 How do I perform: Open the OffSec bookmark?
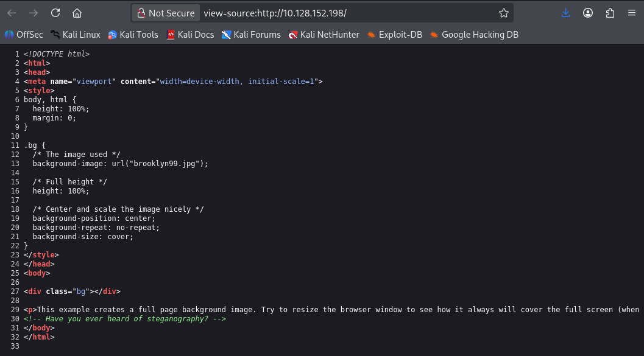coord(24,35)
